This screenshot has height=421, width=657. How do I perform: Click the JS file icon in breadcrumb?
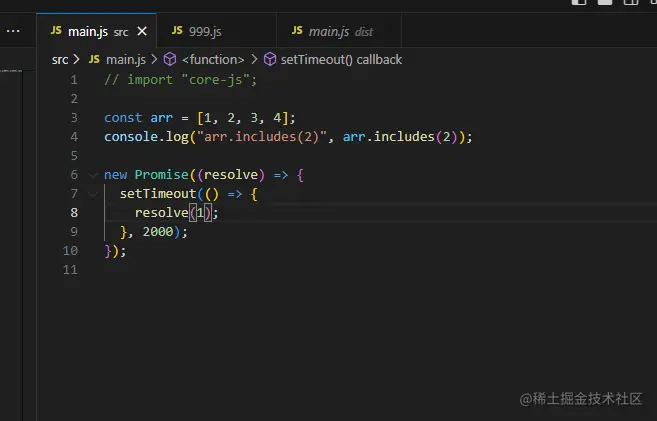coord(94,59)
